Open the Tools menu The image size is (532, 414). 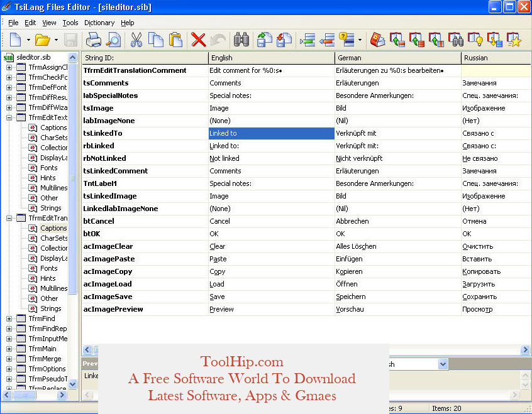pos(70,23)
